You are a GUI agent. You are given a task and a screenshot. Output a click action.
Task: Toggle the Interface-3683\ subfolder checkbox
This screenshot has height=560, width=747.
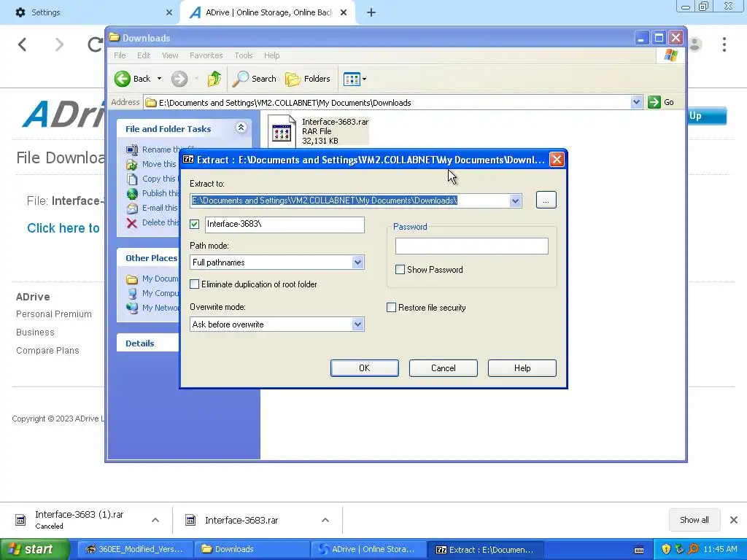194,225
